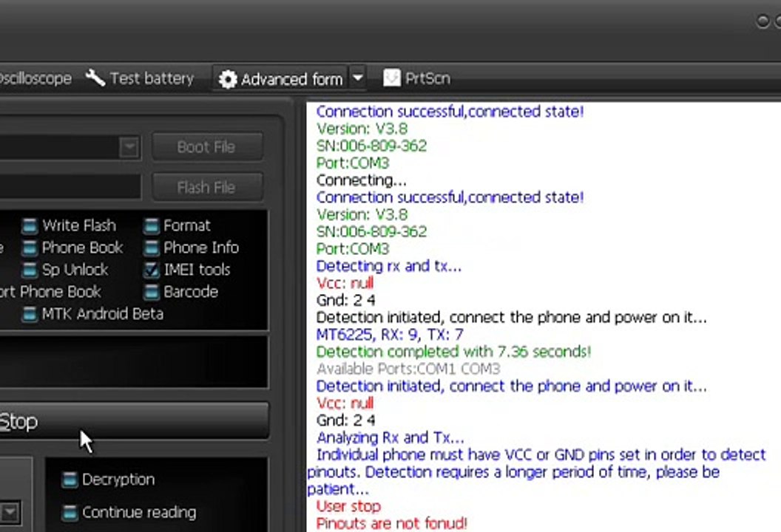Click the log line 'MT6225, RX: 9, TX: 7'

coord(390,335)
